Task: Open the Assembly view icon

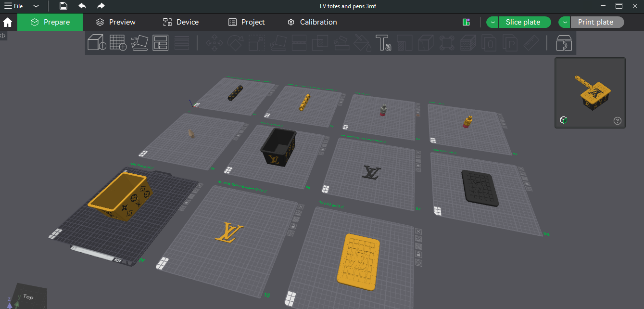Action: click(x=564, y=43)
